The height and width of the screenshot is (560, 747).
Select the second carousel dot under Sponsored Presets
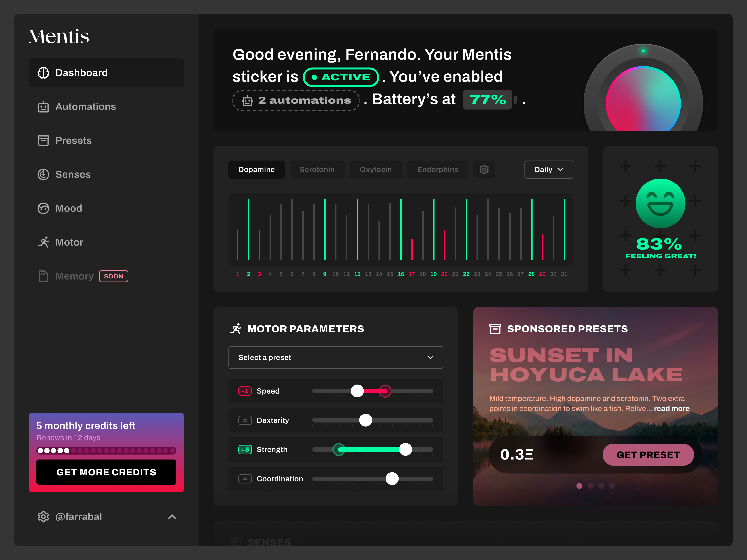pyautogui.click(x=590, y=486)
